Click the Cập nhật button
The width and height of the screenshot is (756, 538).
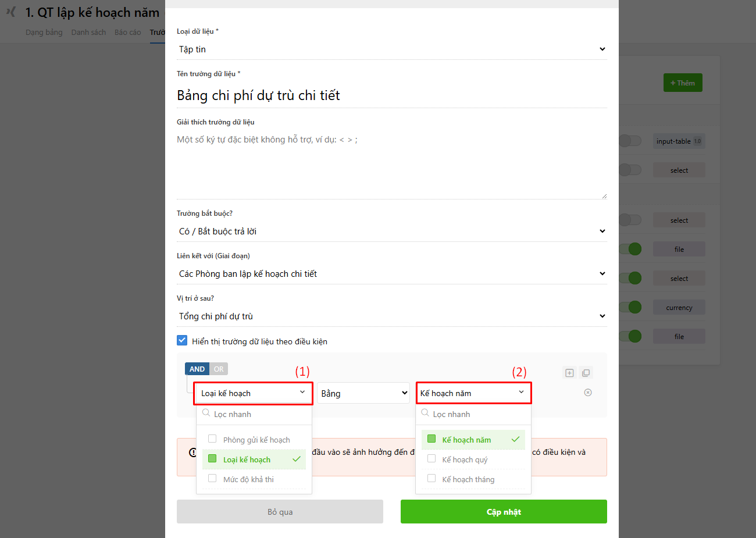(x=504, y=512)
